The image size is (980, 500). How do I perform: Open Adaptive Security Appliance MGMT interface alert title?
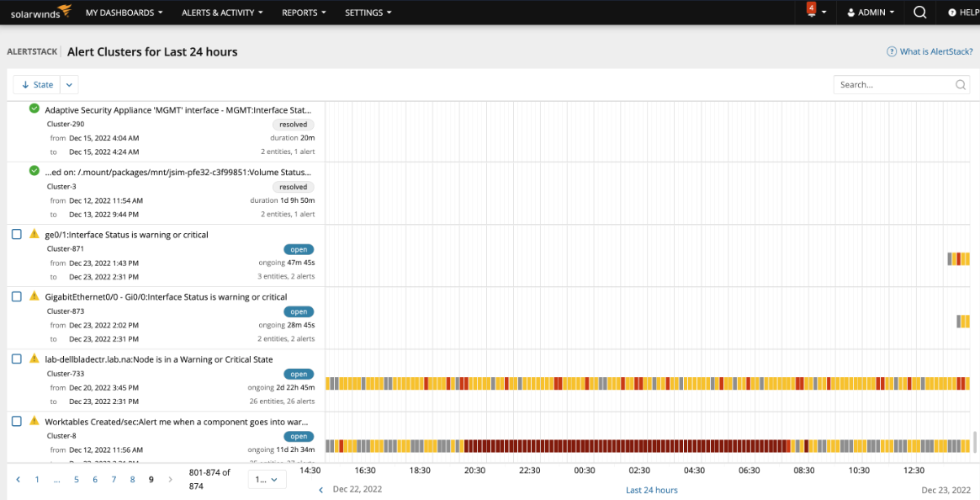[x=178, y=109]
